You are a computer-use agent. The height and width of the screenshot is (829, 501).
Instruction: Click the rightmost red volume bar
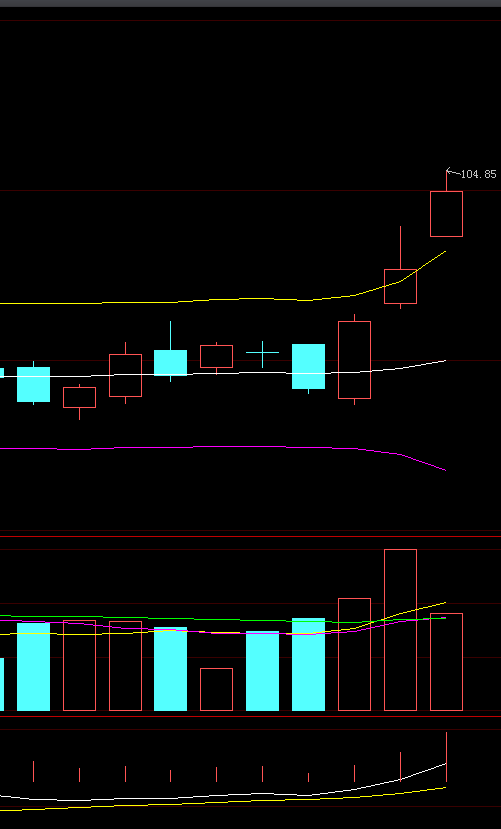[x=446, y=662]
